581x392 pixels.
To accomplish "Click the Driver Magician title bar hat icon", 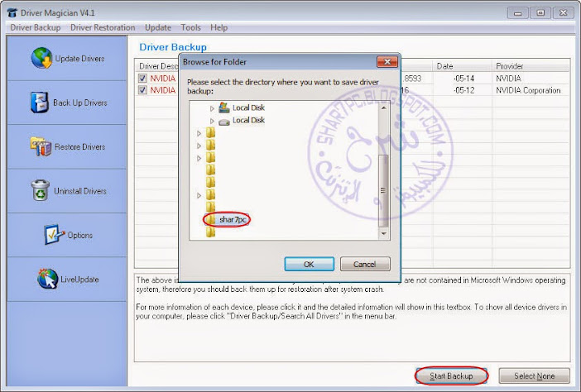I will 12,12.
